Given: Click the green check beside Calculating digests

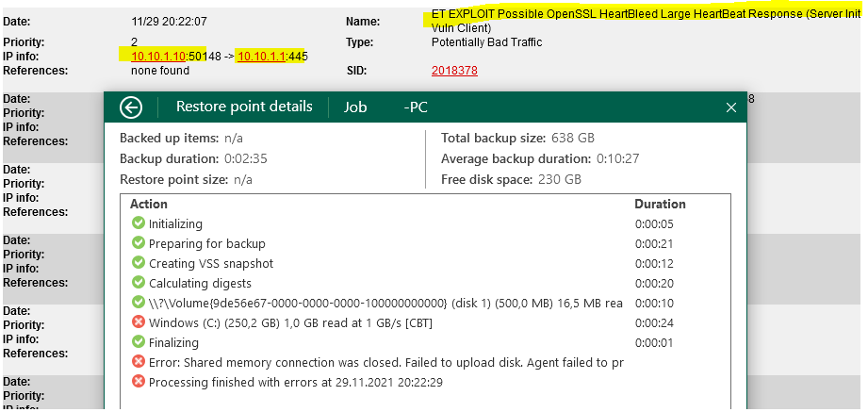Looking at the screenshot, I should (x=139, y=283).
